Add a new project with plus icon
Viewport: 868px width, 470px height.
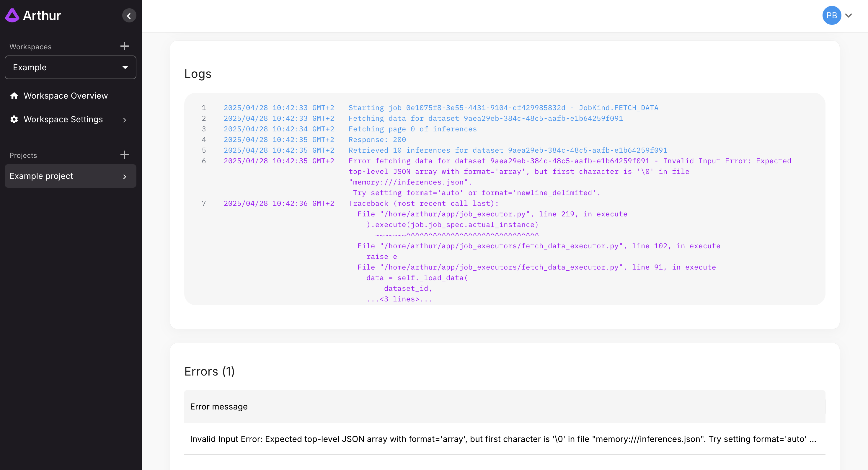click(124, 155)
